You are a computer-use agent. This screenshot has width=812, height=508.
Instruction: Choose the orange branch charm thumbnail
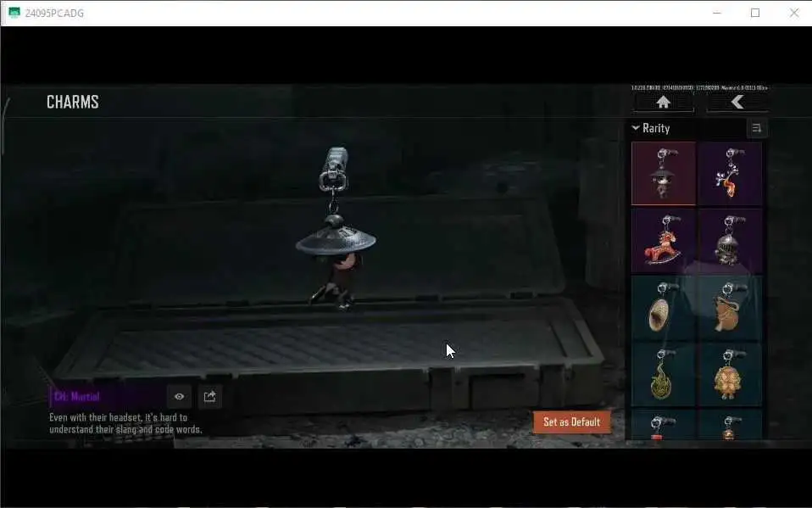pos(730,173)
